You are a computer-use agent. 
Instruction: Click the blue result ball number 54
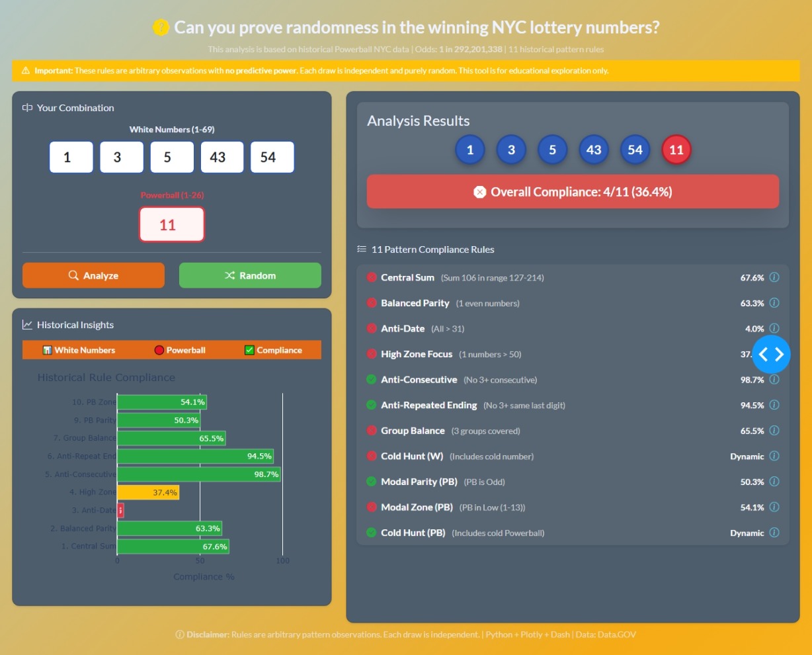point(635,150)
